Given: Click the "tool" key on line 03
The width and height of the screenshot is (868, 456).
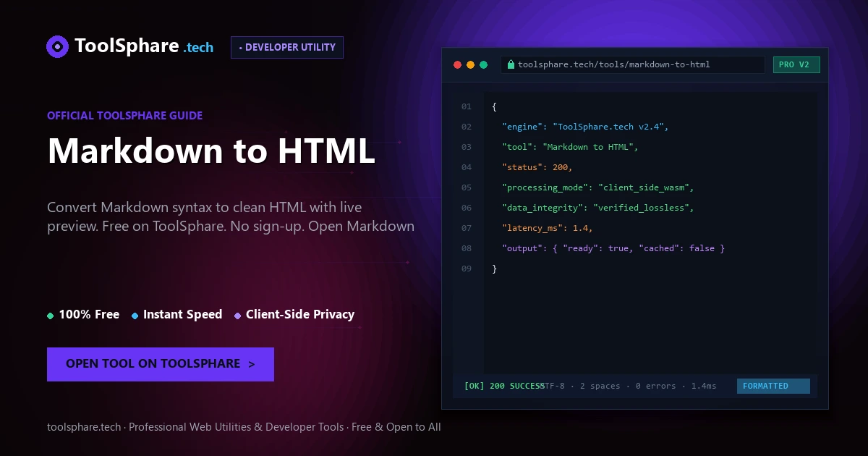Looking at the screenshot, I should pos(516,147).
